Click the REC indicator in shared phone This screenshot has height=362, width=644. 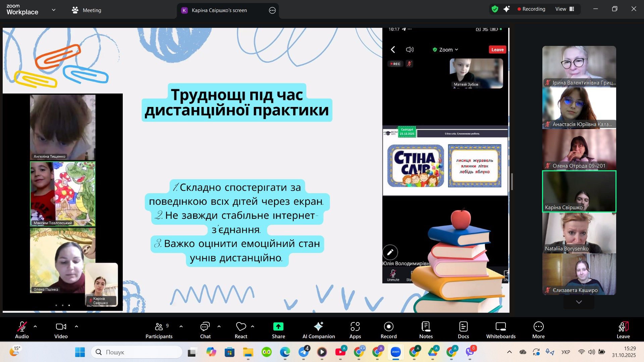coord(395,64)
